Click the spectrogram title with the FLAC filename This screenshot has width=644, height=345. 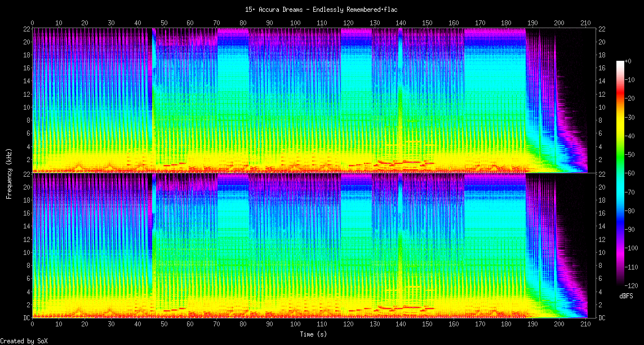(x=322, y=10)
